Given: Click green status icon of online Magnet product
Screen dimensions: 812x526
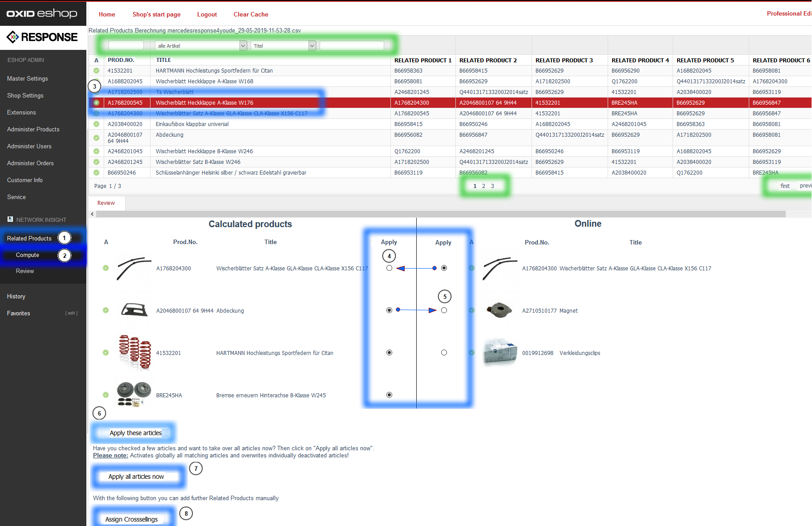Looking at the screenshot, I should (x=471, y=310).
